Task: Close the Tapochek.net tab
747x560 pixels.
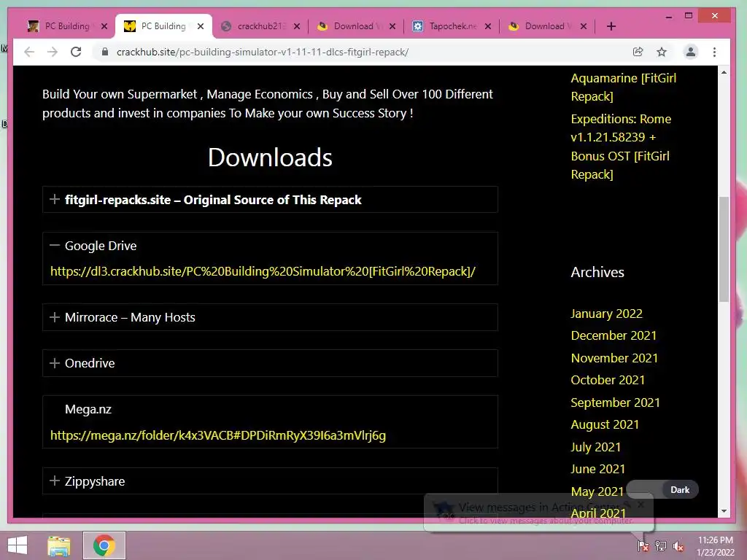Action: coord(488,26)
